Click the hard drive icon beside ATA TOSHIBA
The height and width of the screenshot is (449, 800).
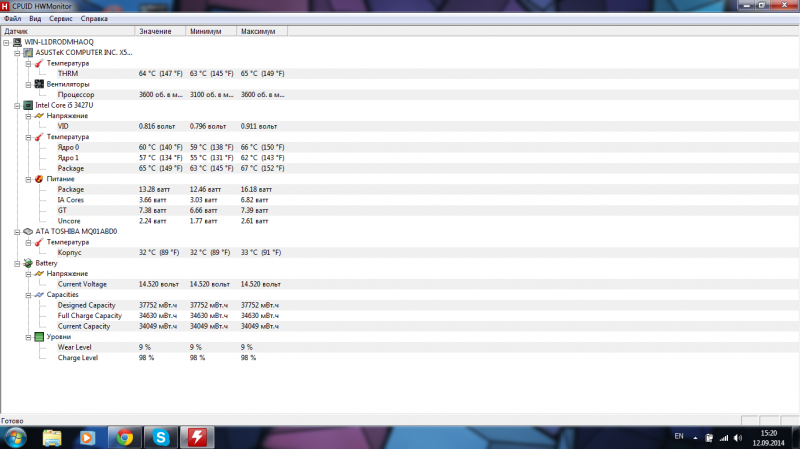(x=28, y=232)
